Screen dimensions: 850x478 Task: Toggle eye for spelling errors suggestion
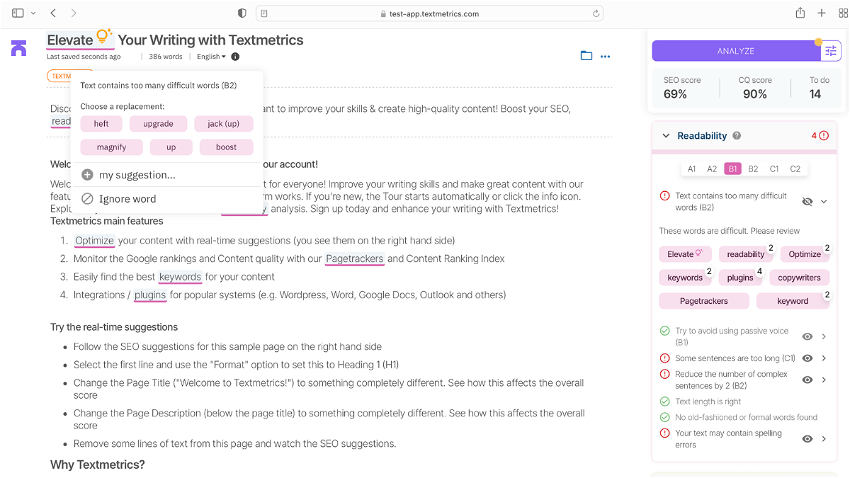[807, 438]
